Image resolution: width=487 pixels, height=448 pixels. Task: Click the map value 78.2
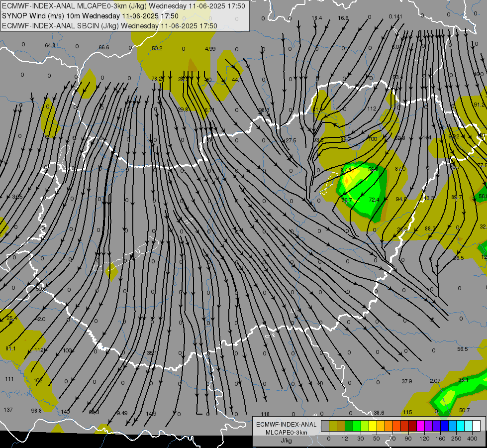click(157, 79)
